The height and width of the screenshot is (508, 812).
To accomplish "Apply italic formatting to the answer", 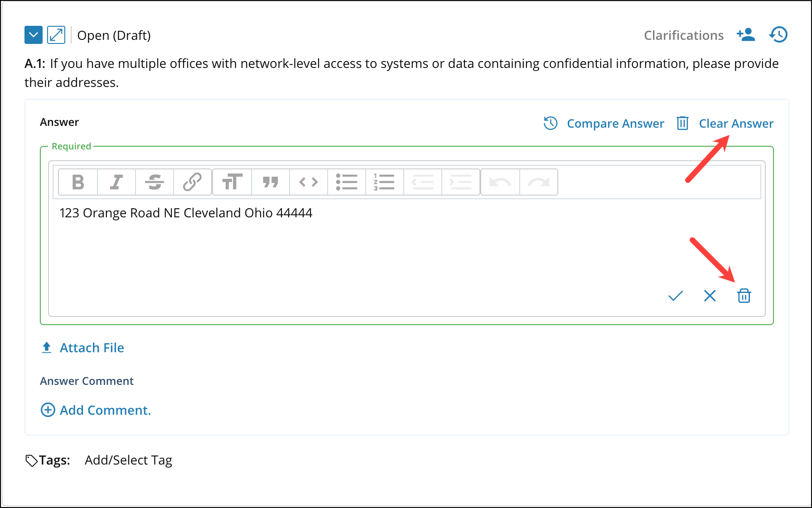I will (x=116, y=182).
